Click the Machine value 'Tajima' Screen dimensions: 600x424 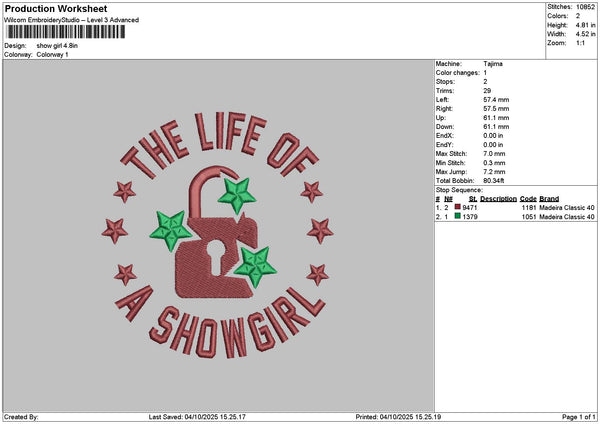493,64
